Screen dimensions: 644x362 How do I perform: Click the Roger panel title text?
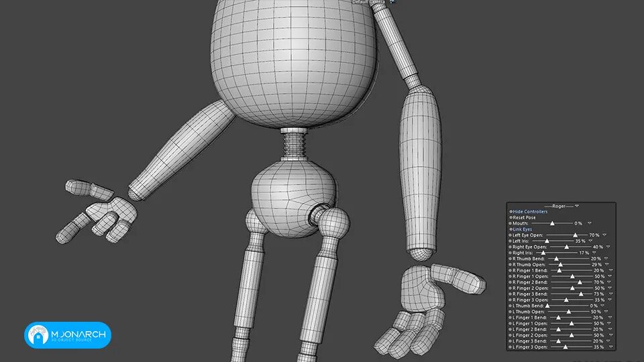559,206
